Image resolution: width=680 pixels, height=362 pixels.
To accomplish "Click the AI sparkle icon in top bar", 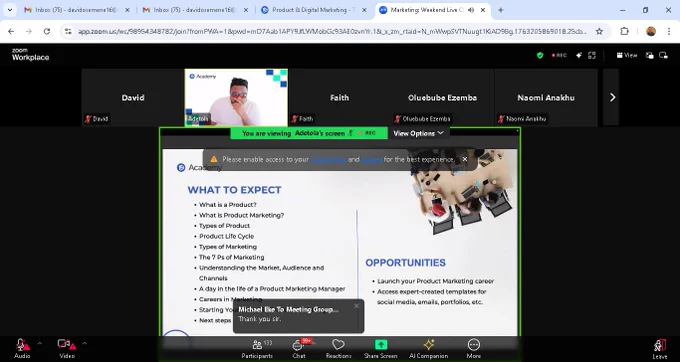I will click(x=579, y=55).
